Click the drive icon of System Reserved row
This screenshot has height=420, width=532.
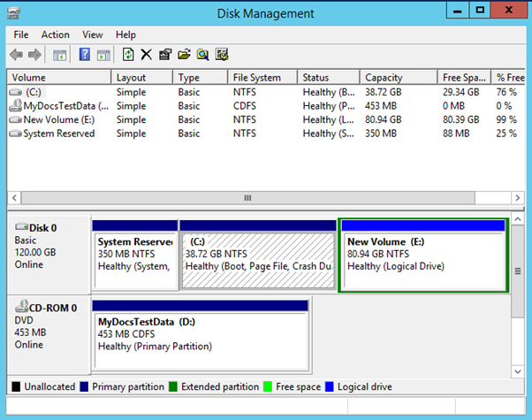click(x=15, y=134)
